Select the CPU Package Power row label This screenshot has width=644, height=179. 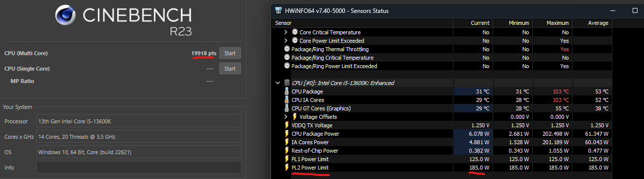tap(315, 134)
